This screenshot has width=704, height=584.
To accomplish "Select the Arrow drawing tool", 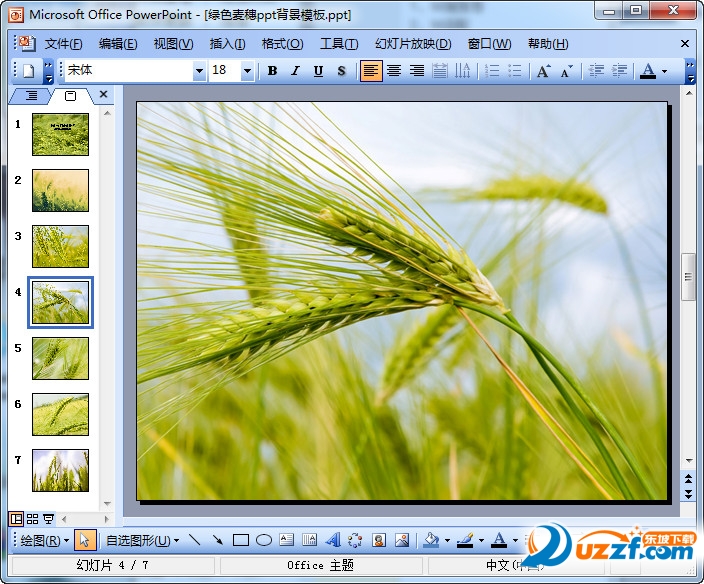I will pyautogui.click(x=217, y=540).
